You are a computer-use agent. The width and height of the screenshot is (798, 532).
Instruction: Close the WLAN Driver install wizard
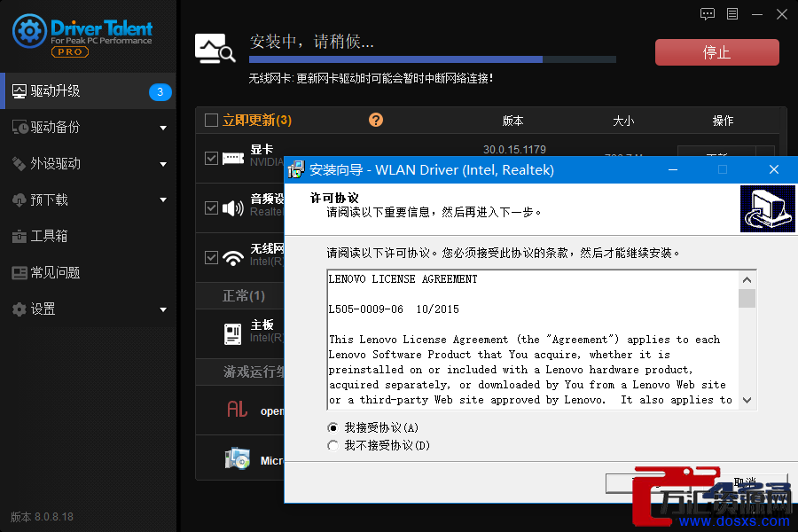773,169
